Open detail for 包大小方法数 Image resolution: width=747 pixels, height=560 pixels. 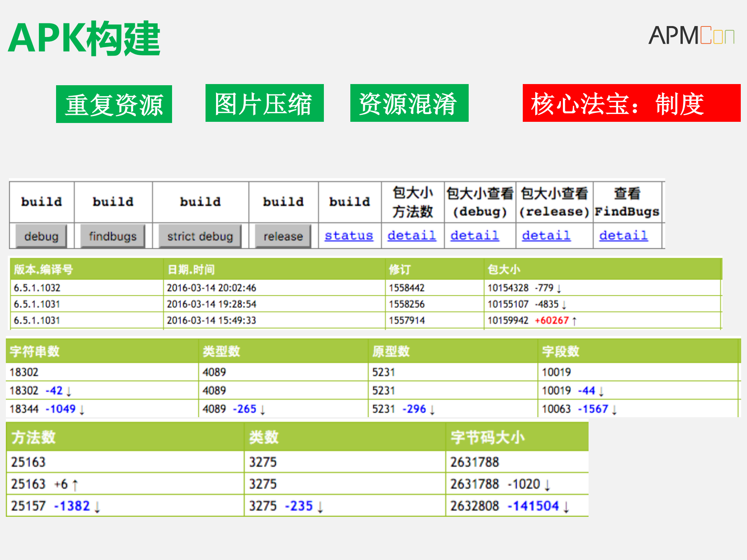[x=411, y=235]
